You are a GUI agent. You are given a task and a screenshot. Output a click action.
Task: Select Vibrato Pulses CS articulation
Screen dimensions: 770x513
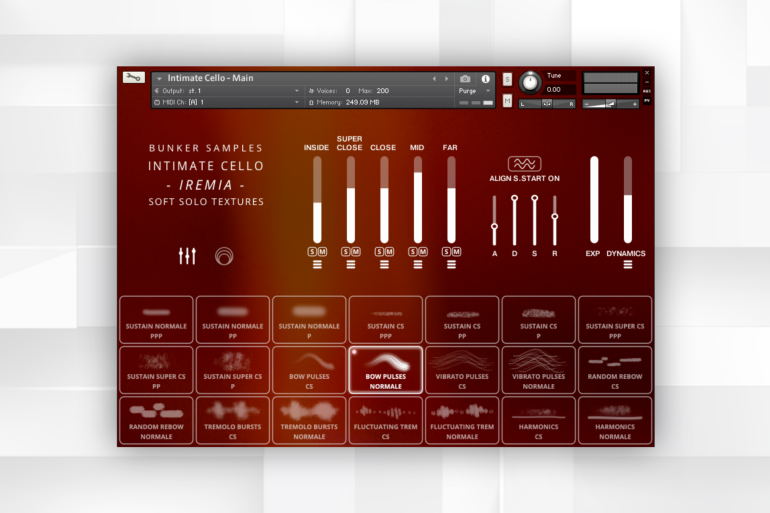coord(462,370)
